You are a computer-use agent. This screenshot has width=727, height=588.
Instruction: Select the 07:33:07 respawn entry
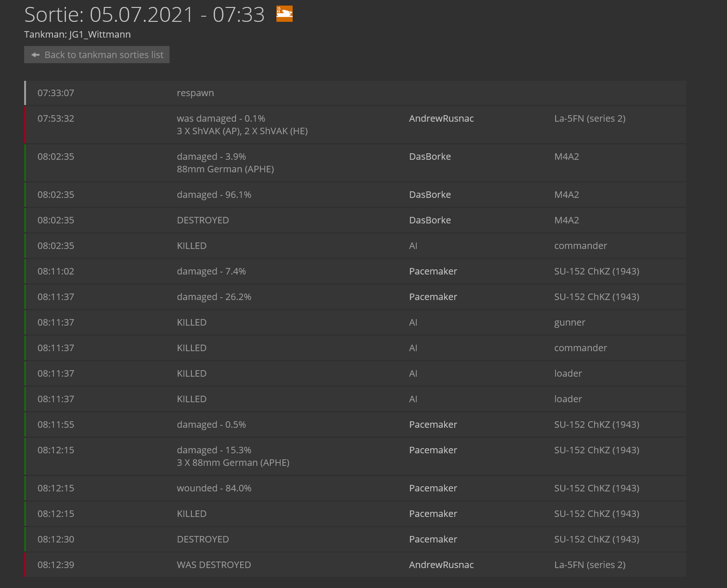click(355, 93)
